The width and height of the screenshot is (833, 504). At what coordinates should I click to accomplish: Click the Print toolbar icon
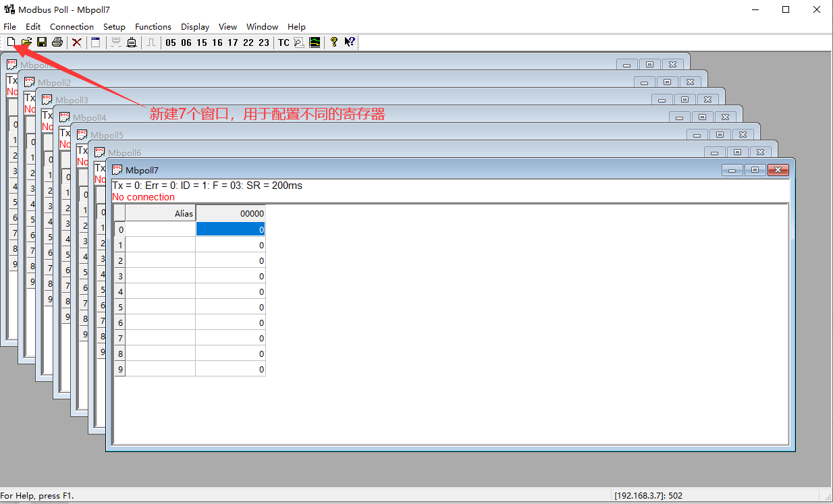(x=57, y=42)
